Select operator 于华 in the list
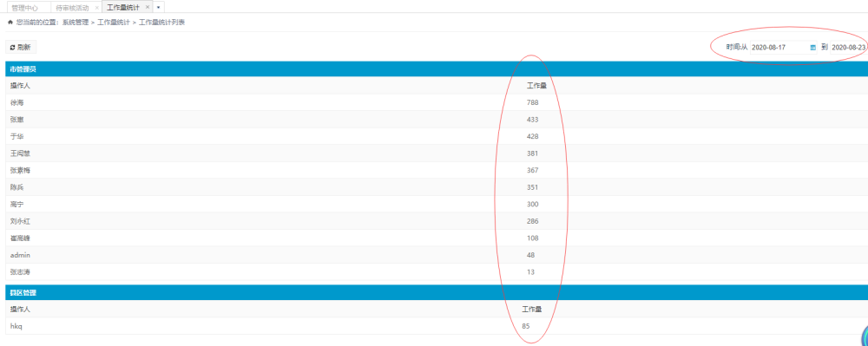 pos(16,136)
